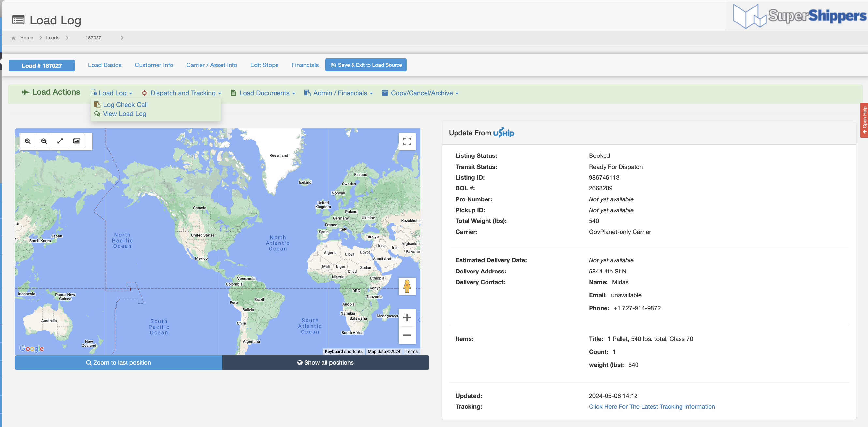Click 187027 in the breadcrumb
868x427 pixels.
(93, 38)
